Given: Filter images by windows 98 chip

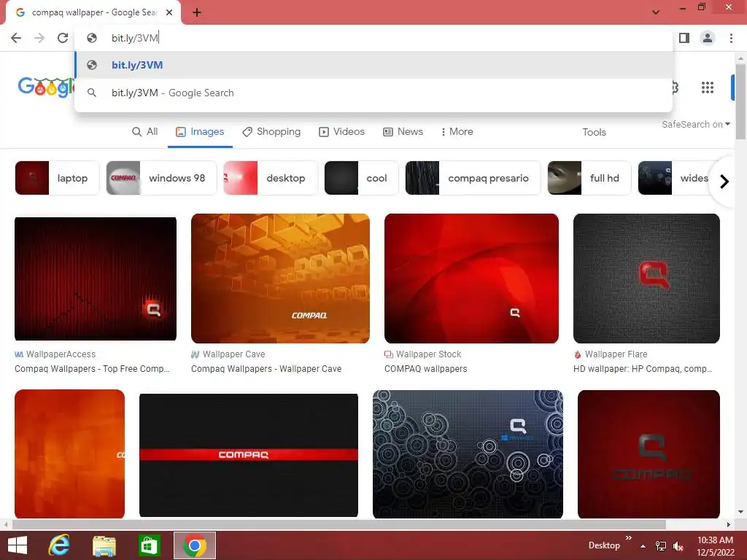Looking at the screenshot, I should pyautogui.click(x=161, y=178).
